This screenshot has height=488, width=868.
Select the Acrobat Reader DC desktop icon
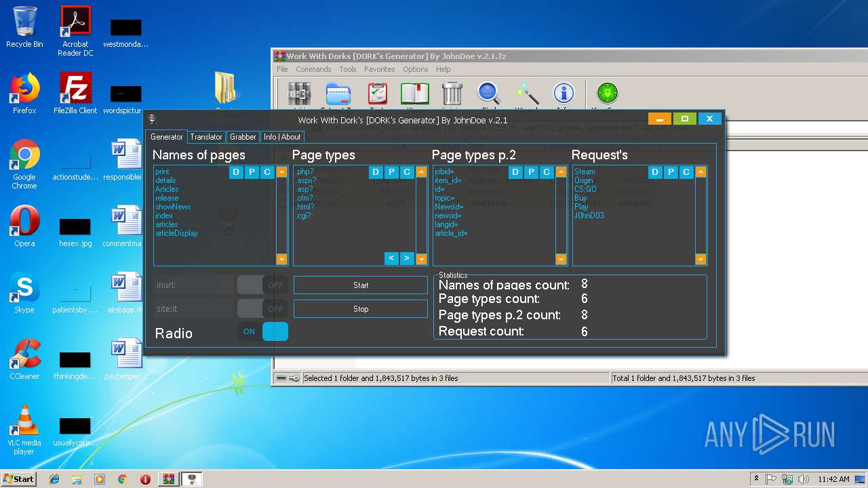coord(75,31)
